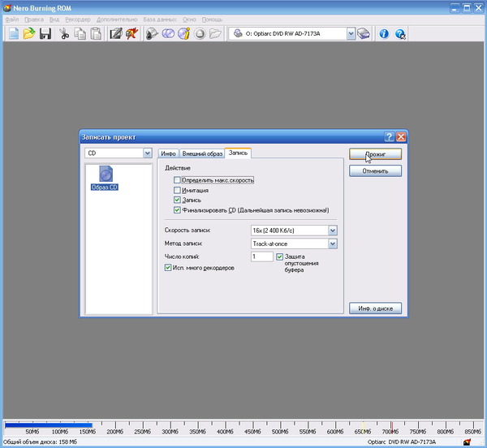Open the Помощь menu
The width and height of the screenshot is (487, 448).
coord(212,19)
